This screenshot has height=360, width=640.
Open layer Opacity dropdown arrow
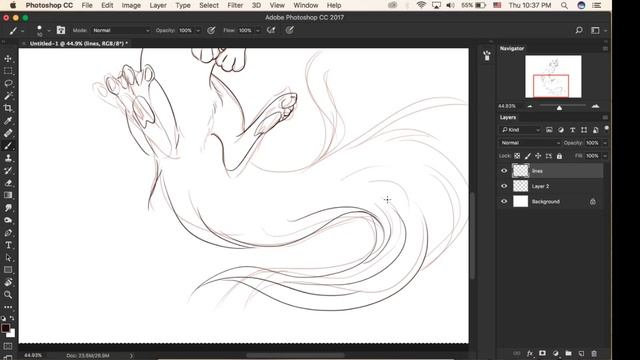[604, 143]
